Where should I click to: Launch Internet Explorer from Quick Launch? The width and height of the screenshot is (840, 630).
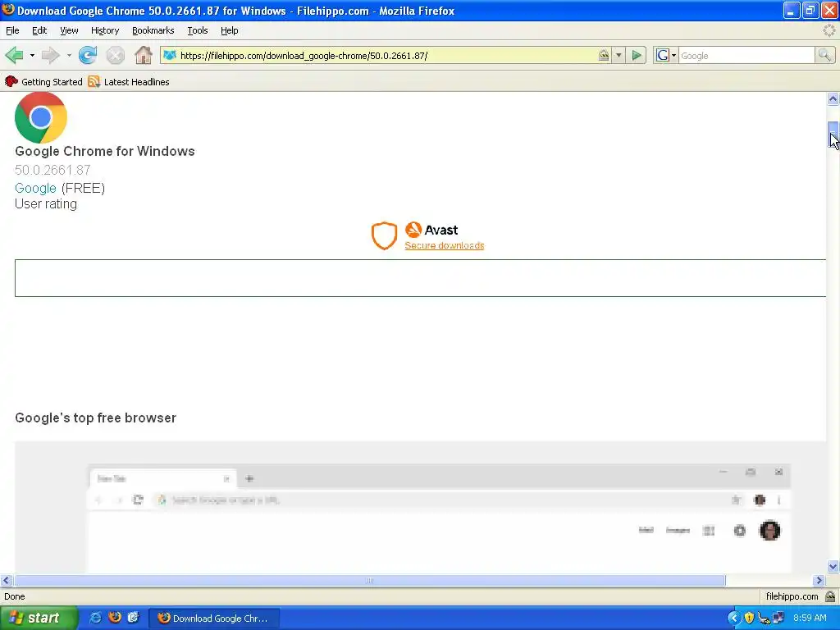96,618
